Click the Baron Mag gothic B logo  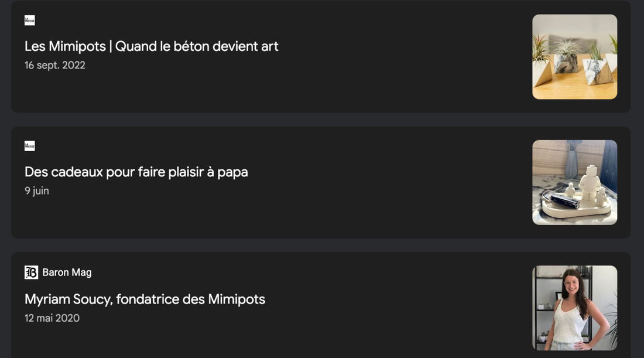pyautogui.click(x=31, y=272)
